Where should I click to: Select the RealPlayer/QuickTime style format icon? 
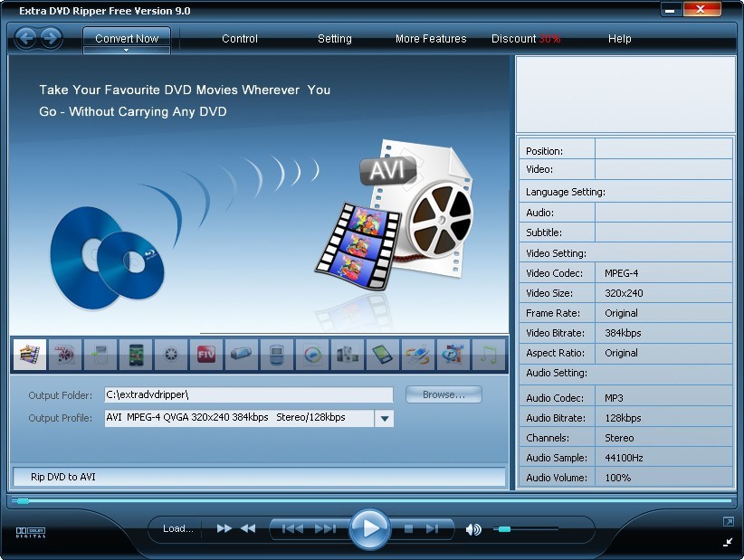[x=453, y=355]
